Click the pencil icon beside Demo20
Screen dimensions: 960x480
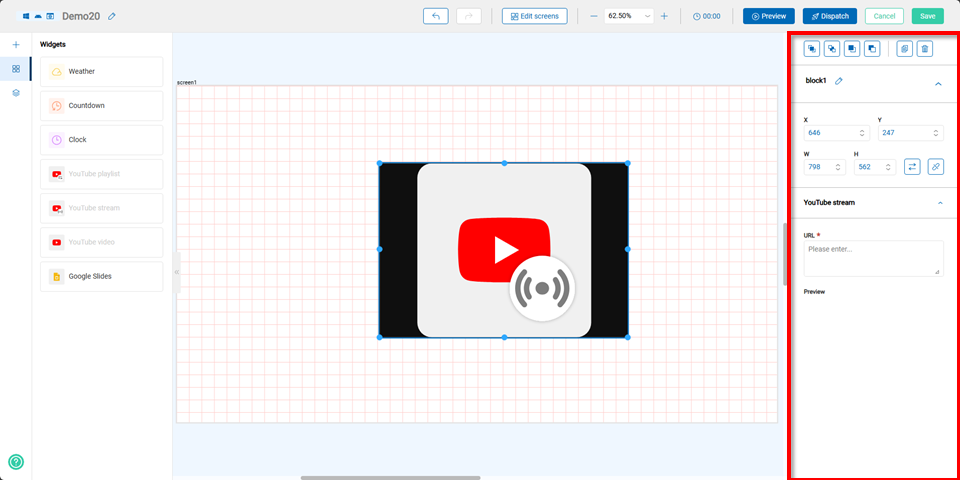coord(112,17)
